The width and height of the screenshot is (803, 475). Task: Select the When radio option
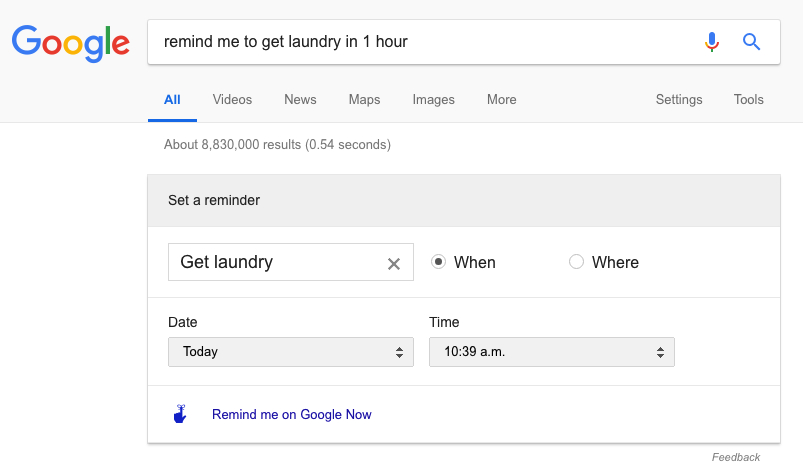pos(438,262)
